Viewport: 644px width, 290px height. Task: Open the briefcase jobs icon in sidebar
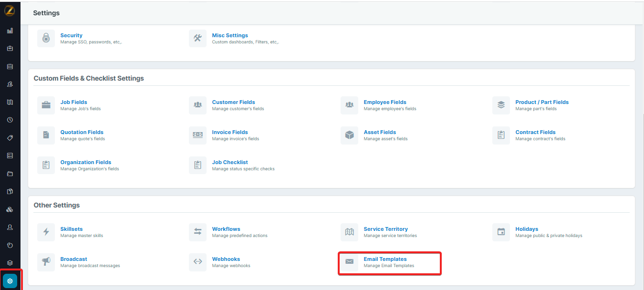pos(10,49)
